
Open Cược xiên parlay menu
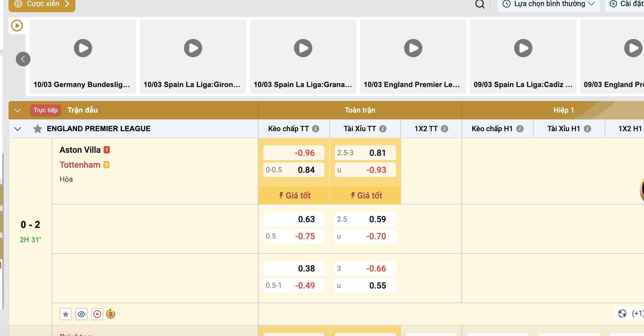coord(42,4)
